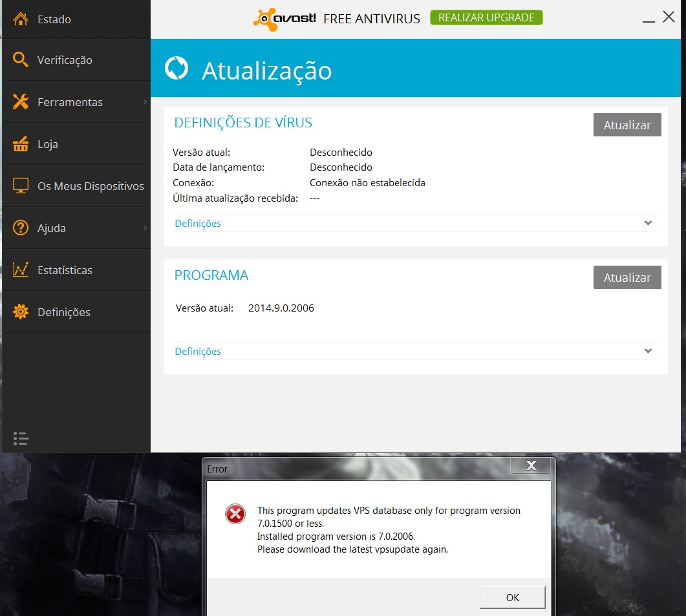This screenshot has height=616, width=686.
Task: Click the Definições gear icon in sidebar
Action: pyautogui.click(x=21, y=312)
